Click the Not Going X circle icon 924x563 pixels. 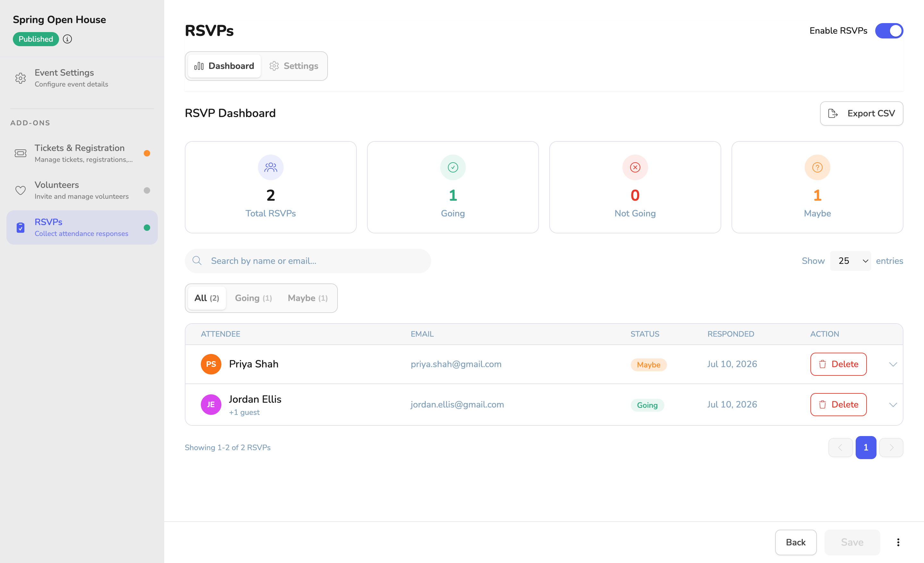[635, 167]
